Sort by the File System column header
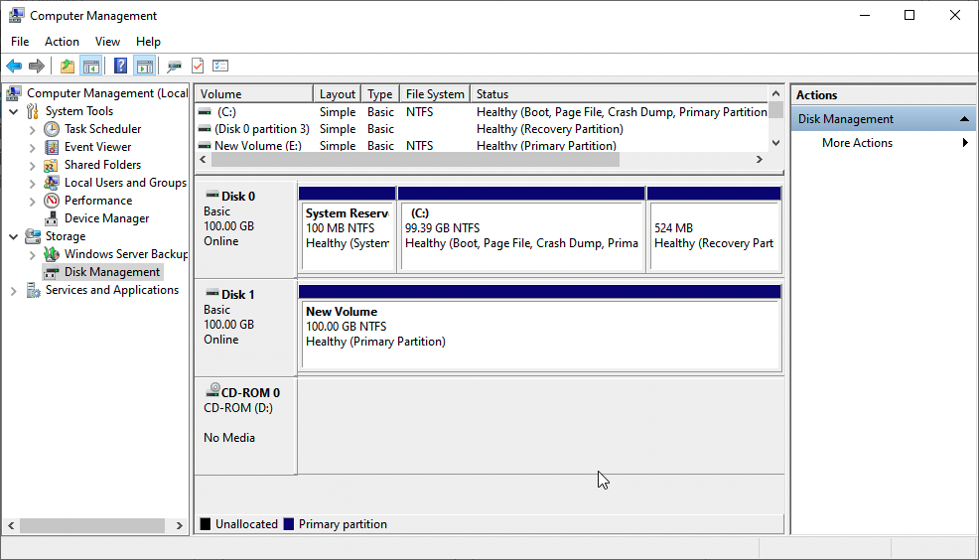Viewport: 979px width, 560px height. tap(435, 93)
